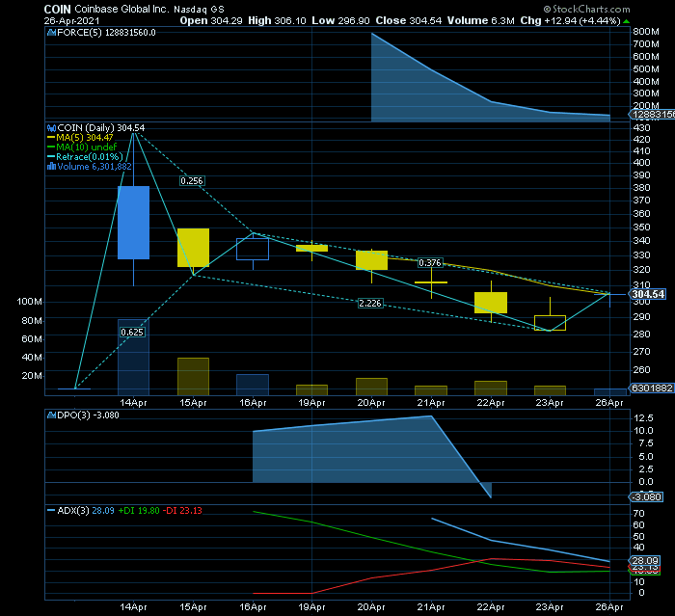Screen dimensions: 675x616
Task: Click the 21Apr date below the ADX panel
Action: [x=431, y=607]
